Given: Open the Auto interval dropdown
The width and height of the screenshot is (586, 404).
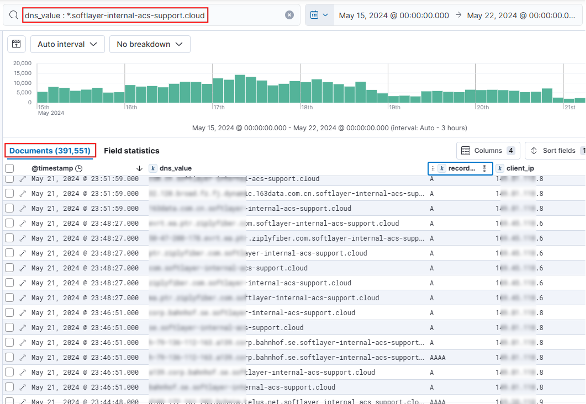Looking at the screenshot, I should coord(67,44).
